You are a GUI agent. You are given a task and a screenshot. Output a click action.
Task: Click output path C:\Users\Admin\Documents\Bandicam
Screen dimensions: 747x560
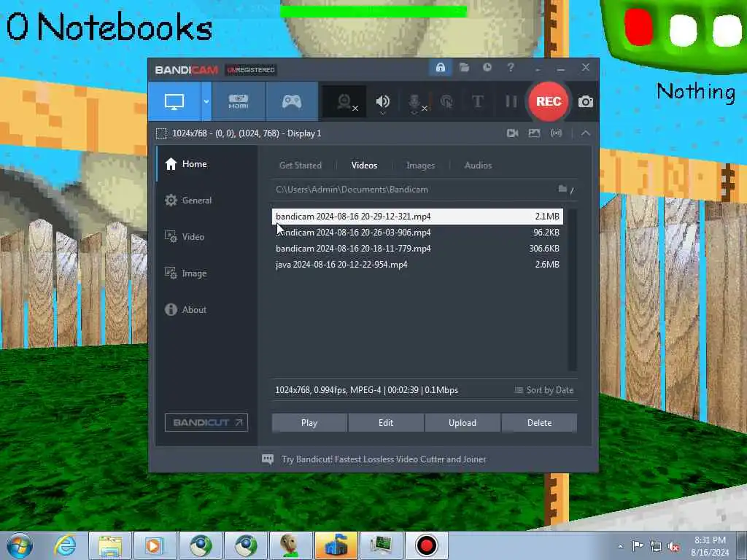pos(352,190)
